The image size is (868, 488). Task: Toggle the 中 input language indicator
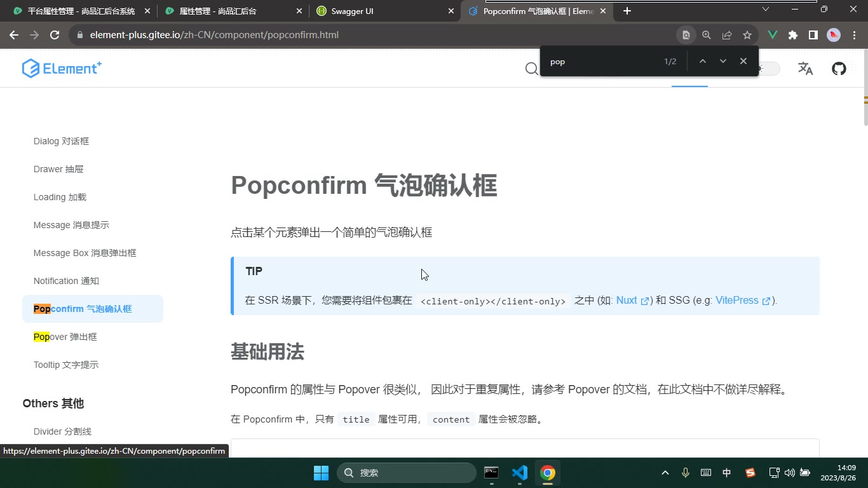coord(727,473)
